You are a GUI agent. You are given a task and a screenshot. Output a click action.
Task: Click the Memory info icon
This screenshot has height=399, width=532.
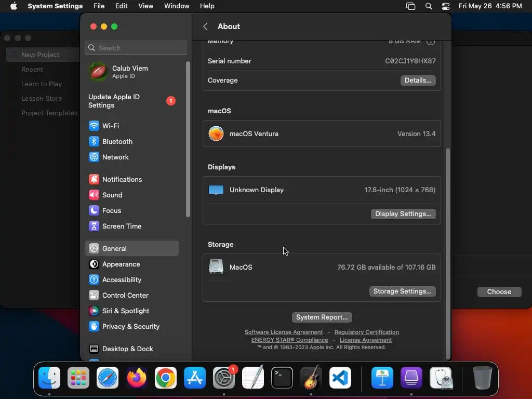(431, 42)
